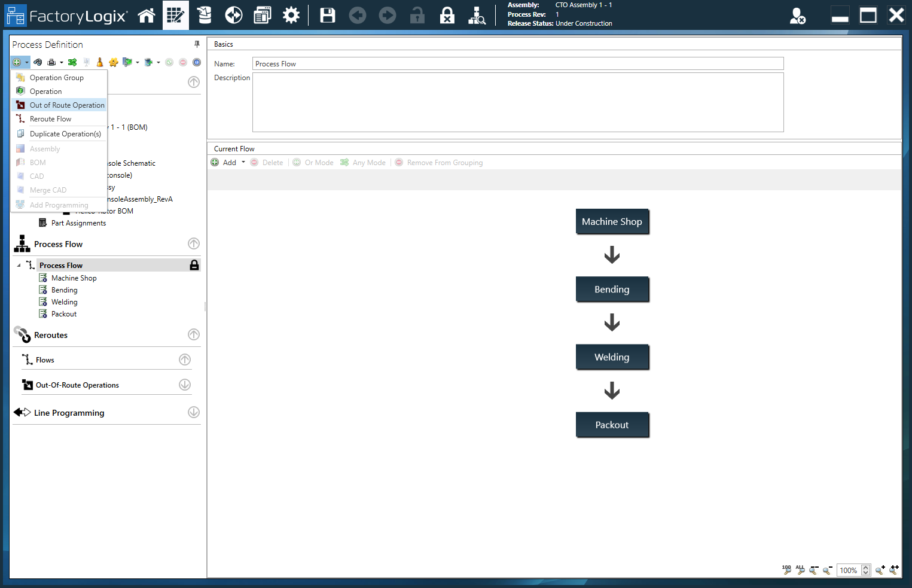
Task: Select Duplicate Operation(s) from the menu
Action: pos(66,133)
